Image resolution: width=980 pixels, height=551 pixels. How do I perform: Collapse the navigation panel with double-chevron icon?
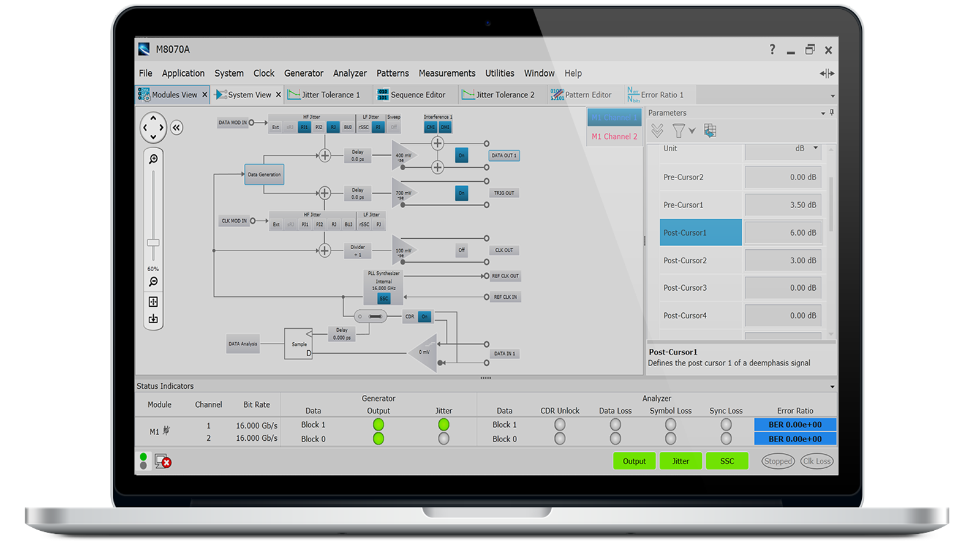pos(176,127)
